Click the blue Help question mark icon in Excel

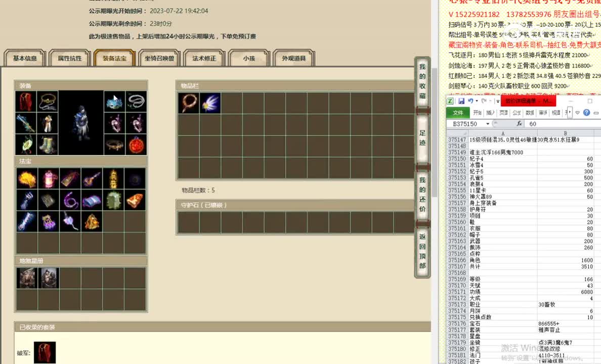[x=587, y=113]
